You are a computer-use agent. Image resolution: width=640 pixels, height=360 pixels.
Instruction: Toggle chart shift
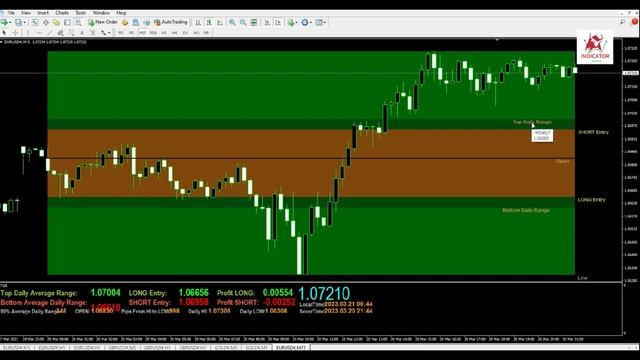coord(278,22)
